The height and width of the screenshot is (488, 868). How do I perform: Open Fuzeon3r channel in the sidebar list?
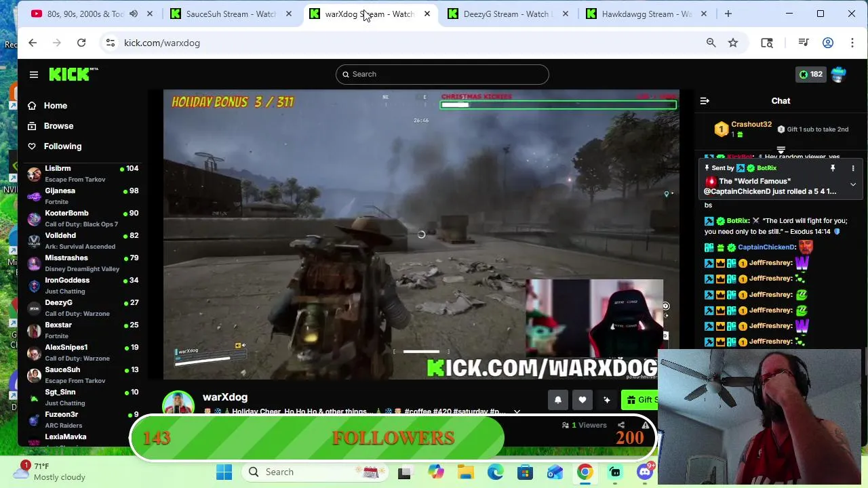(82, 420)
